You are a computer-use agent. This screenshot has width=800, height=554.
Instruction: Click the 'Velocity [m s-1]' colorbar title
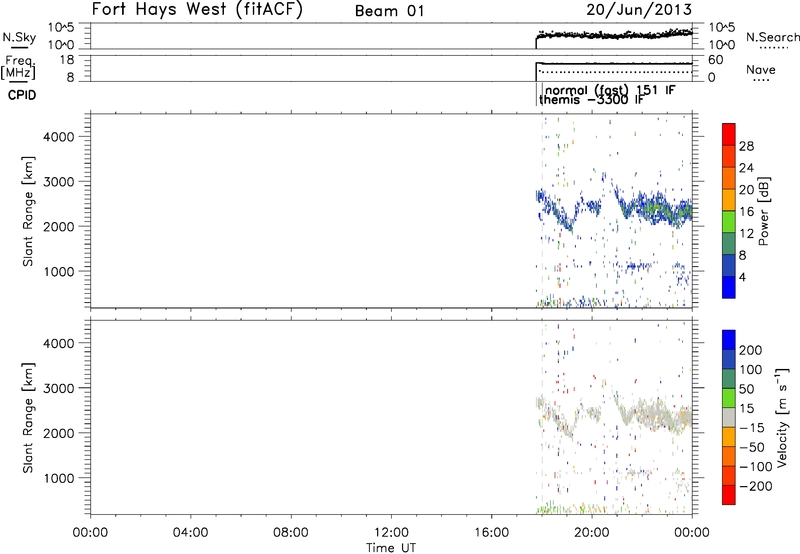pyautogui.click(x=782, y=417)
